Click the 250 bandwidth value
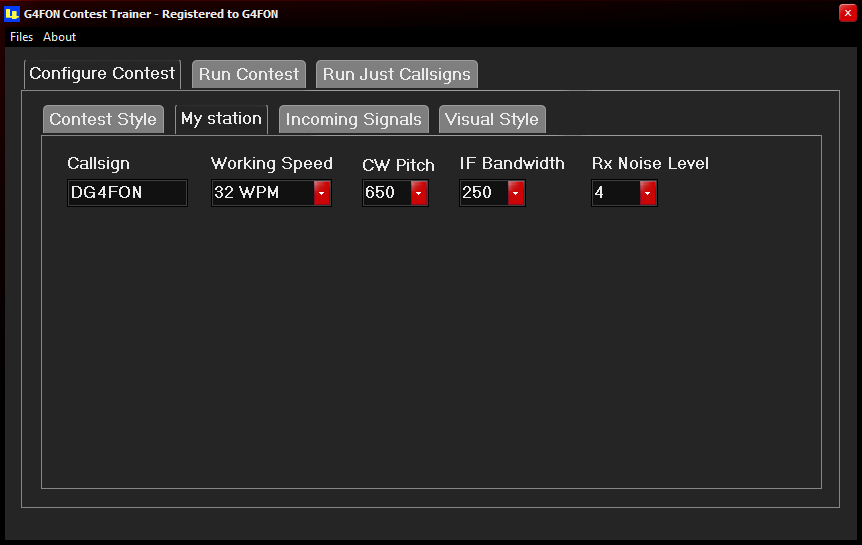 (477, 192)
